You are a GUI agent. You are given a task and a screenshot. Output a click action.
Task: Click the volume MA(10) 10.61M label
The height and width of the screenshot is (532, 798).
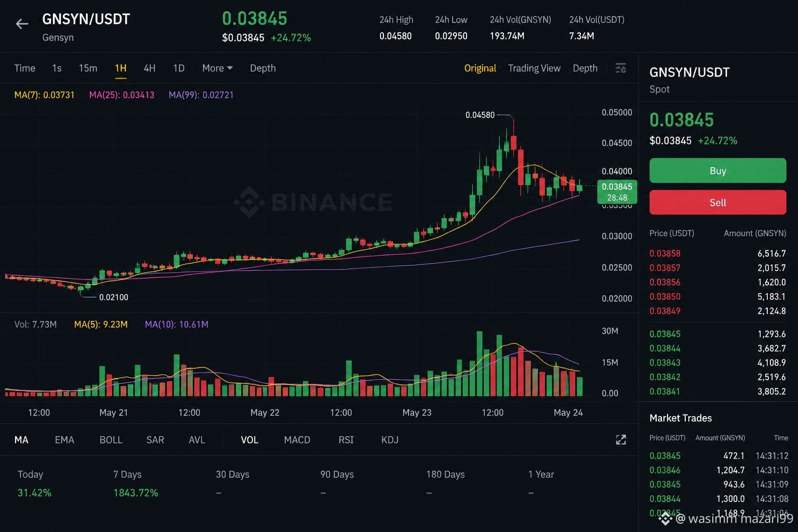pyautogui.click(x=177, y=324)
